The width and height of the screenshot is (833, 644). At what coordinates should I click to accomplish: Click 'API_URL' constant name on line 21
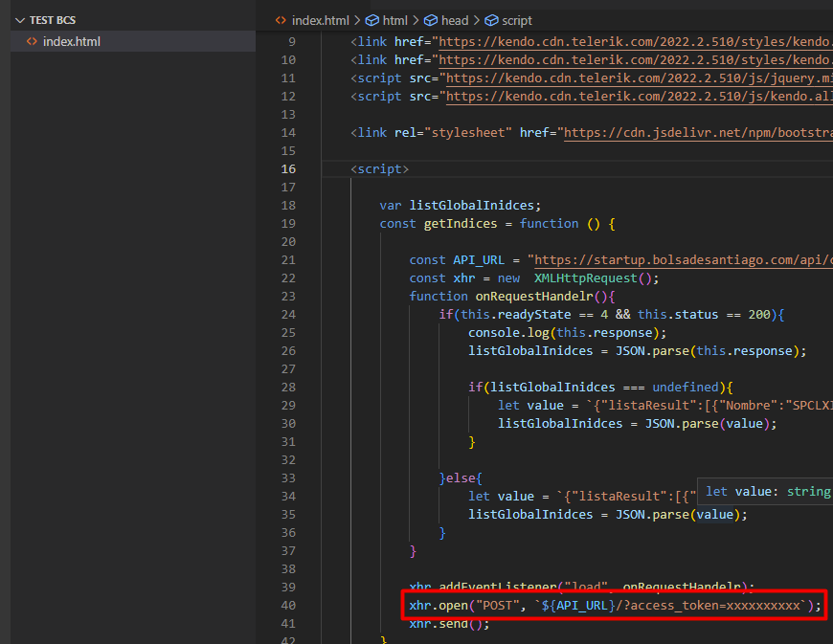478,260
